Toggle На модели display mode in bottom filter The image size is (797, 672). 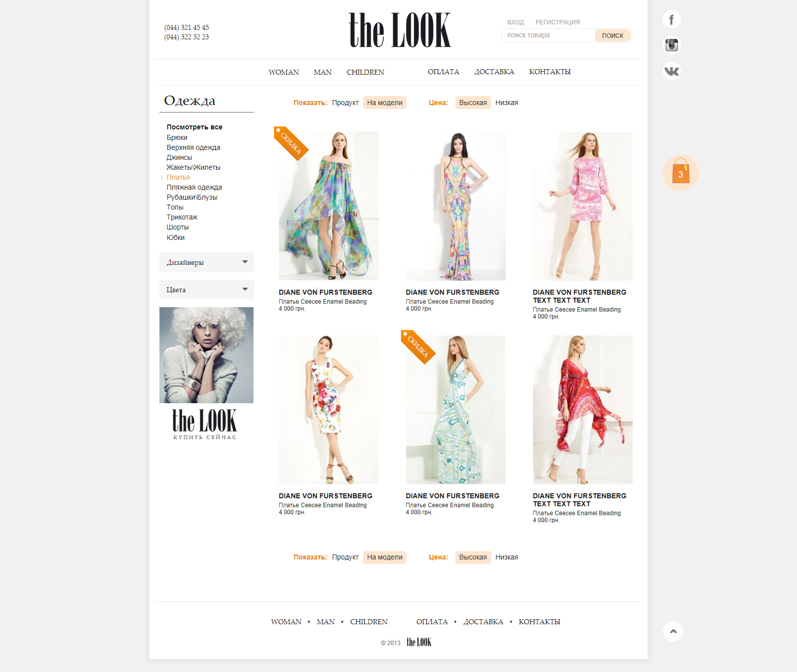click(385, 557)
